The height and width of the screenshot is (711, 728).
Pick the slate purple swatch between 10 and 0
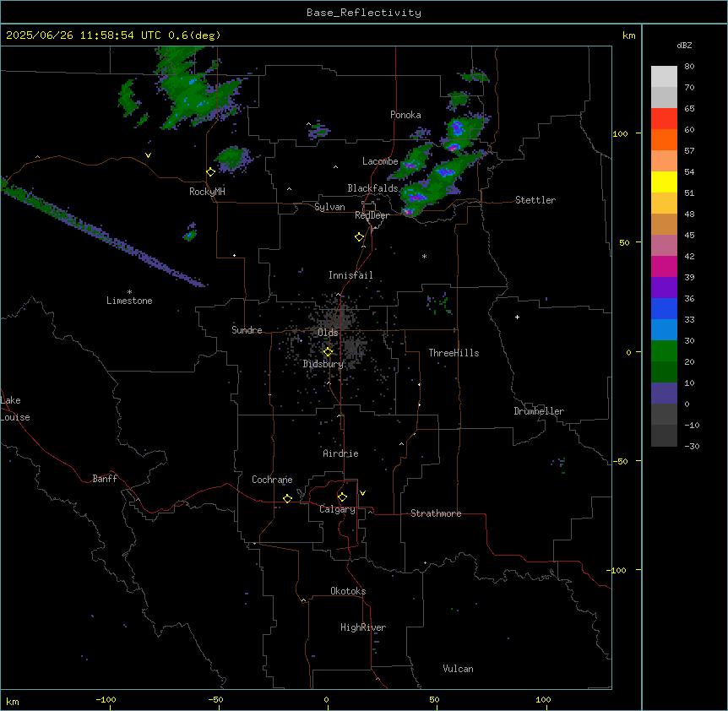pyautogui.click(x=664, y=393)
